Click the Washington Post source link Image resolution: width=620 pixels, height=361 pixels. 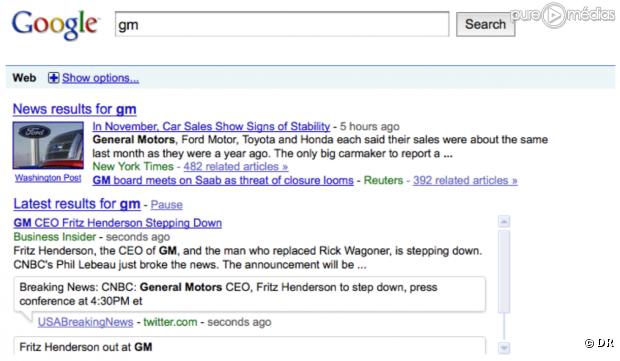(x=48, y=178)
